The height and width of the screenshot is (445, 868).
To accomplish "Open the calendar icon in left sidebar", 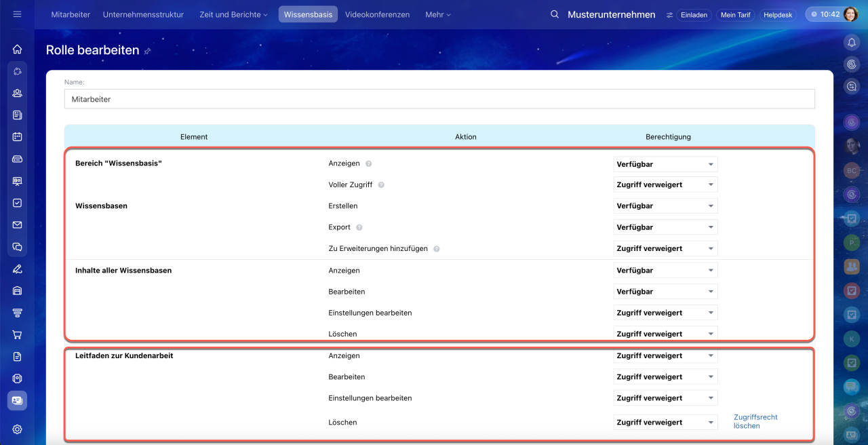I will coord(17,137).
